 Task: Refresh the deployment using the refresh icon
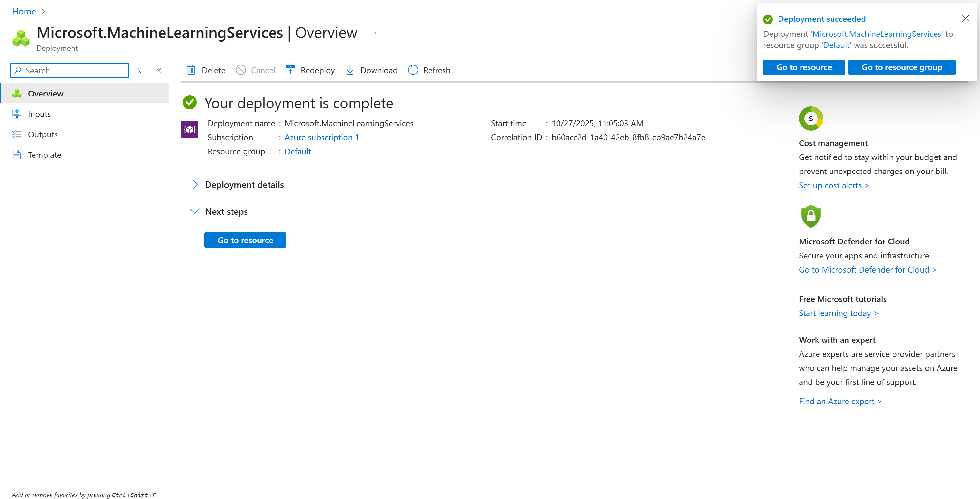click(413, 70)
